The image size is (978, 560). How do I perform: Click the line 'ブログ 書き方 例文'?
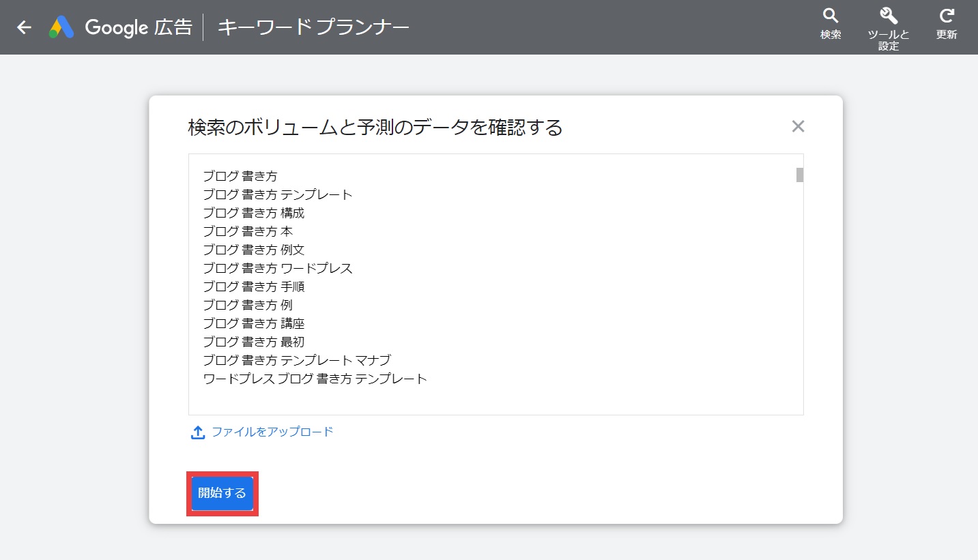(x=254, y=250)
